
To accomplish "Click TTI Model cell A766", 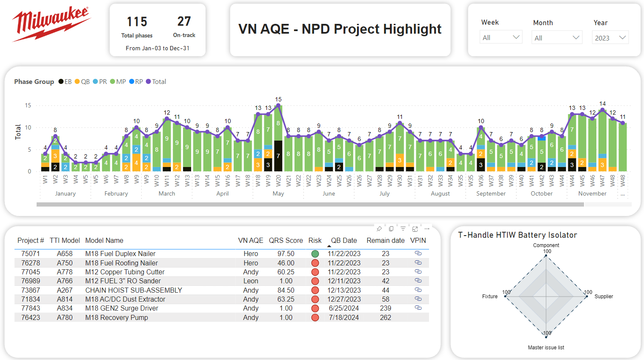I will (65, 281).
